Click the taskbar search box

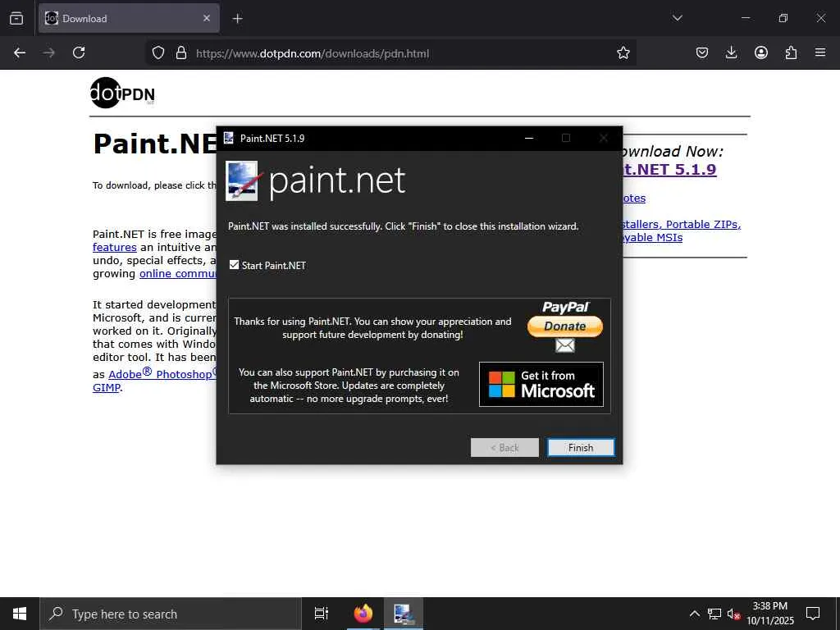coord(171,614)
